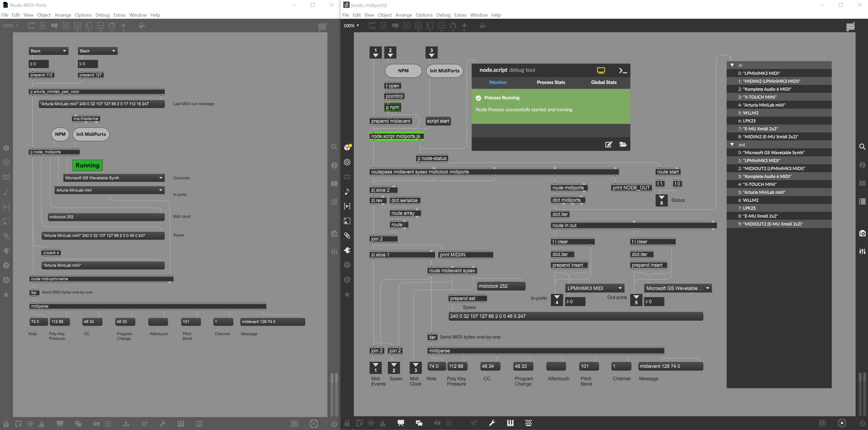Open the LPMiniMK3 MIDI in-ports dropdown

point(594,288)
